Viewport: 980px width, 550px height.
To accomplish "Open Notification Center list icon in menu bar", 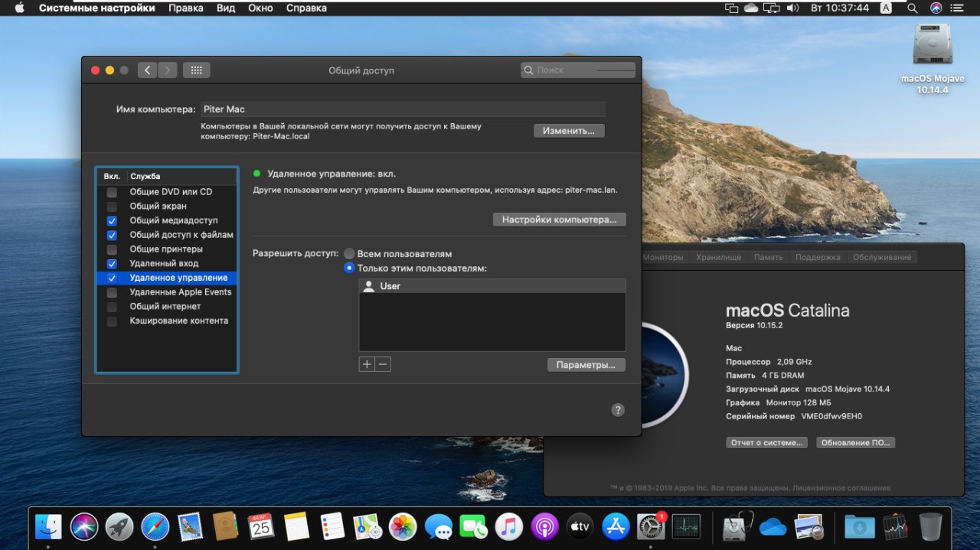I will point(958,8).
